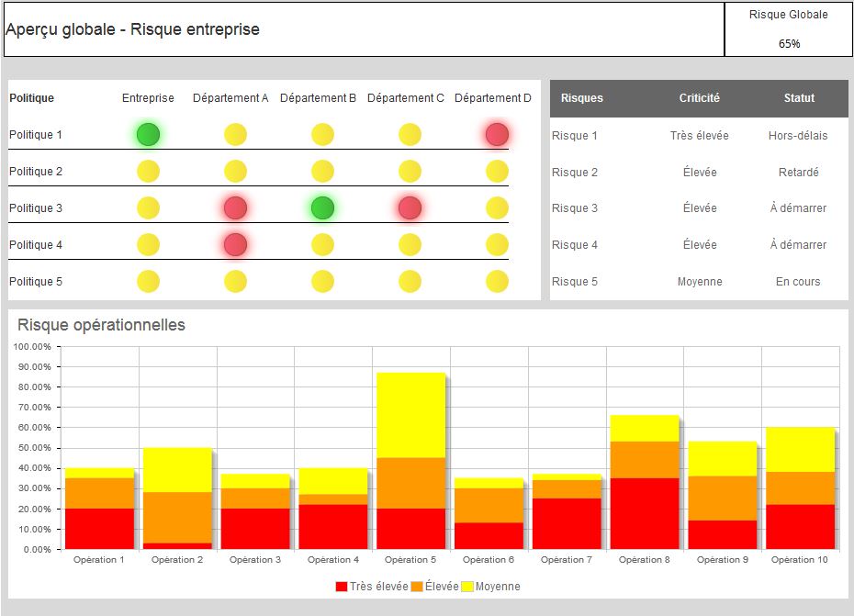Image resolution: width=854 pixels, height=616 pixels.
Task: Click Moyenne criticité of Risque 5
Action: [700, 282]
